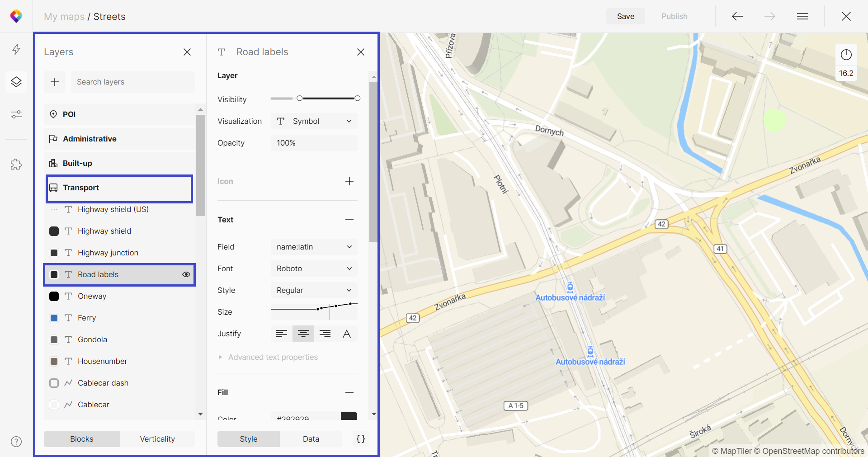Image resolution: width=868 pixels, height=457 pixels.
Task: Open the Visualization Symbol dropdown
Action: 314,121
